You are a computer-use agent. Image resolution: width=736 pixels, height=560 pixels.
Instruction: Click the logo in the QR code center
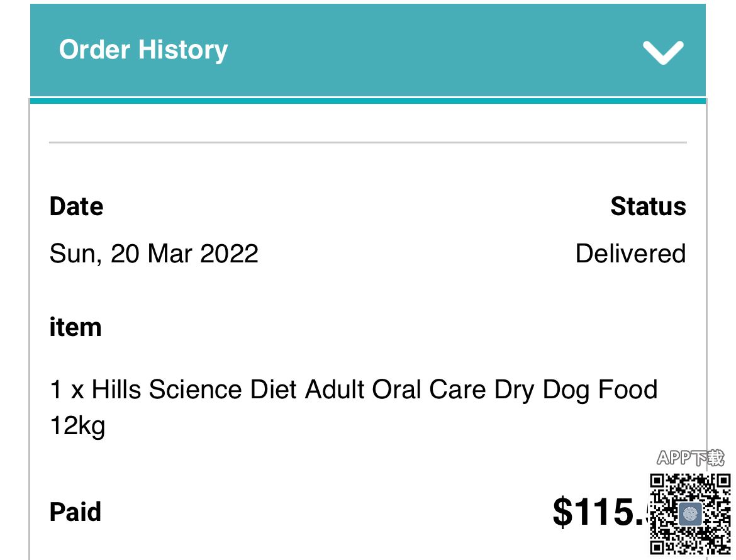[x=690, y=514]
